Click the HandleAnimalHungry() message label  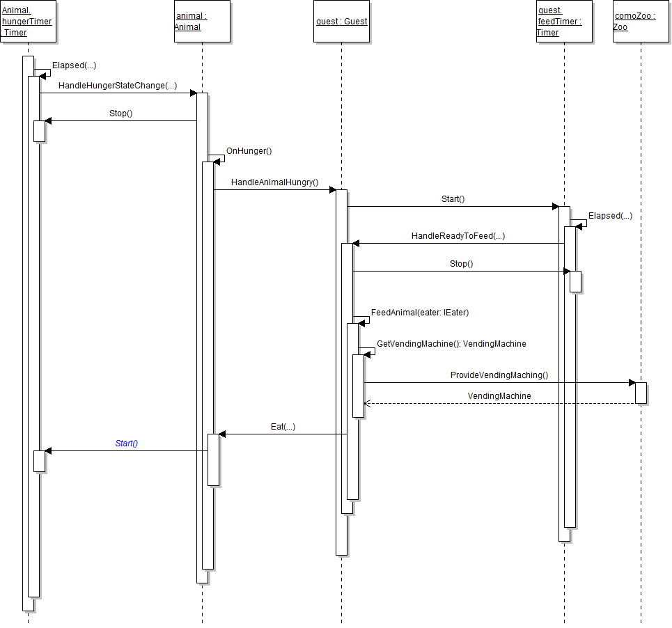pyautogui.click(x=274, y=183)
